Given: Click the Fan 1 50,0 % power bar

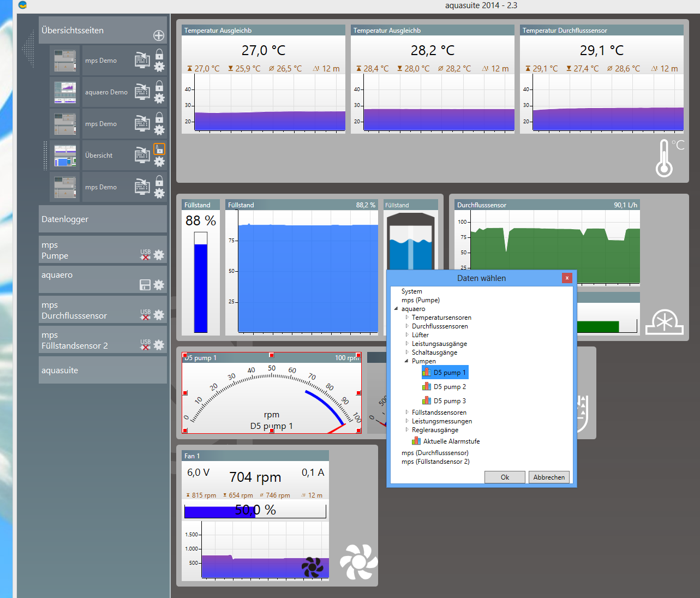Looking at the screenshot, I should click(x=255, y=511).
